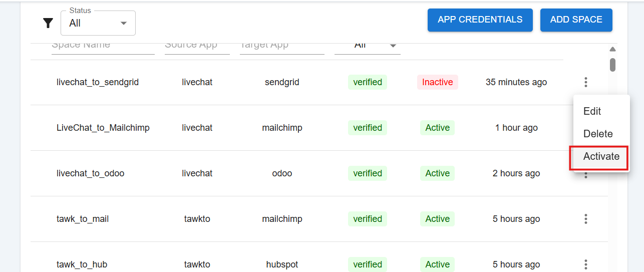Image resolution: width=644 pixels, height=272 pixels.
Task: Click the livechat_to_odoo space name
Action: 91,173
